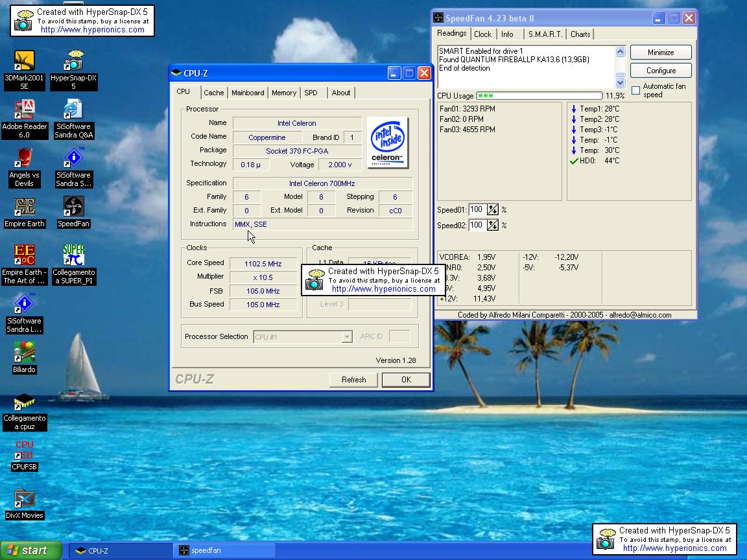Click the SpeedFan title bar fan icon

[x=438, y=18]
